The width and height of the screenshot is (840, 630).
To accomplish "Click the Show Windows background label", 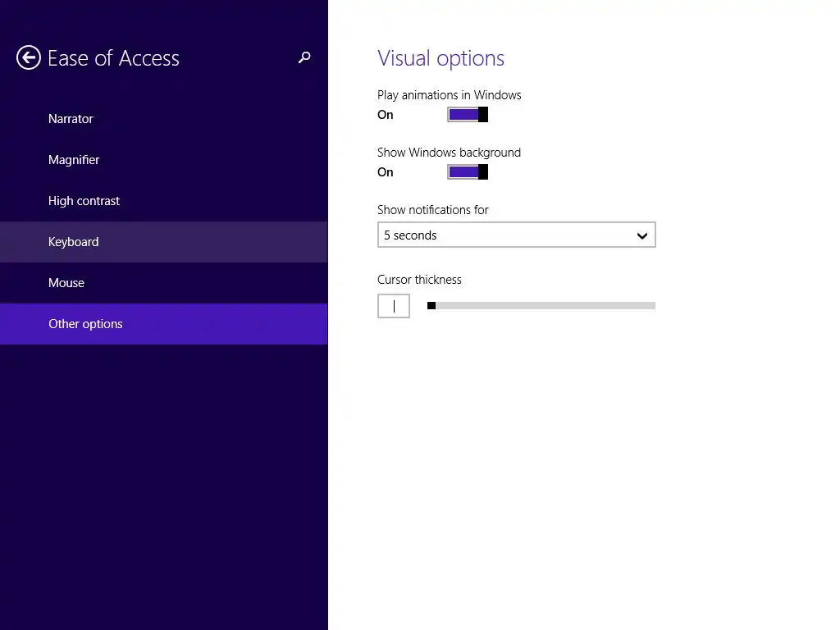I will 449,153.
